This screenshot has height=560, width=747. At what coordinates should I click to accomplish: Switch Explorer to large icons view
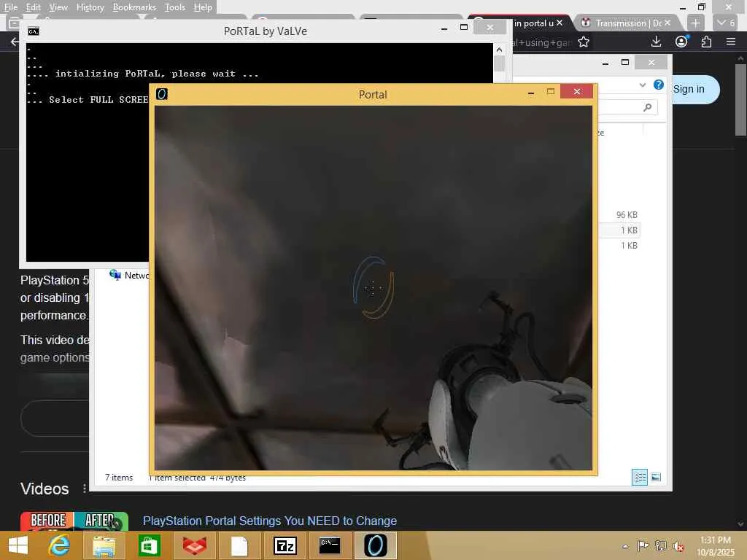[x=656, y=477]
